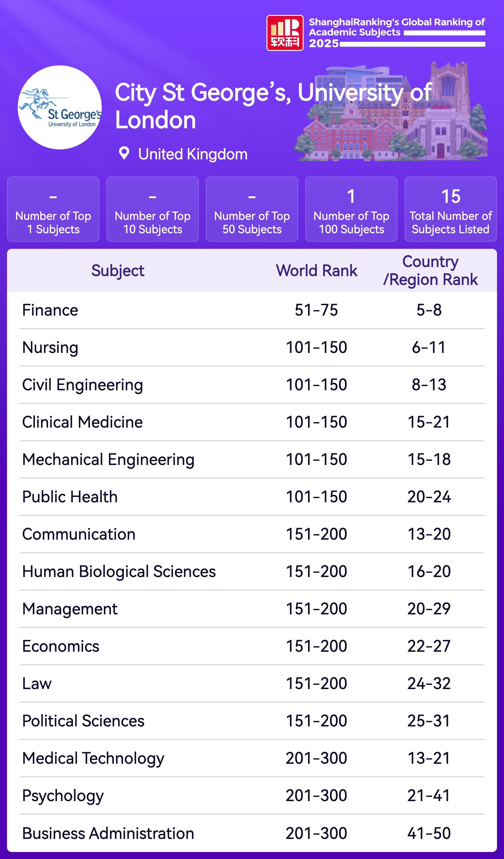
Task: Click the location pin icon
Action: tap(124, 153)
